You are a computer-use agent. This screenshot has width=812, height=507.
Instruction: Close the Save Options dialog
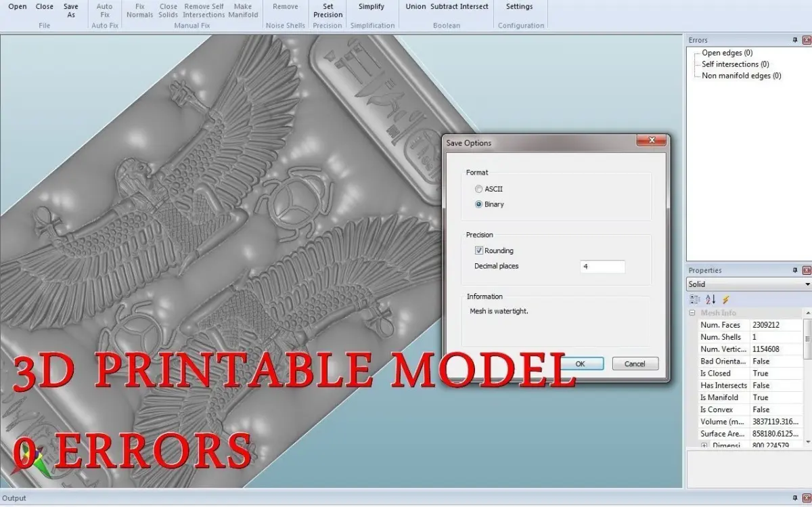pyautogui.click(x=652, y=141)
